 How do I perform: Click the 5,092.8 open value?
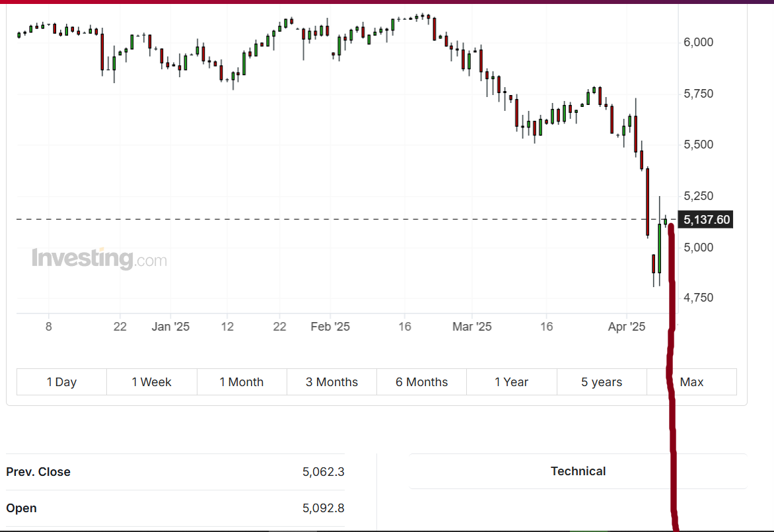[x=324, y=508]
